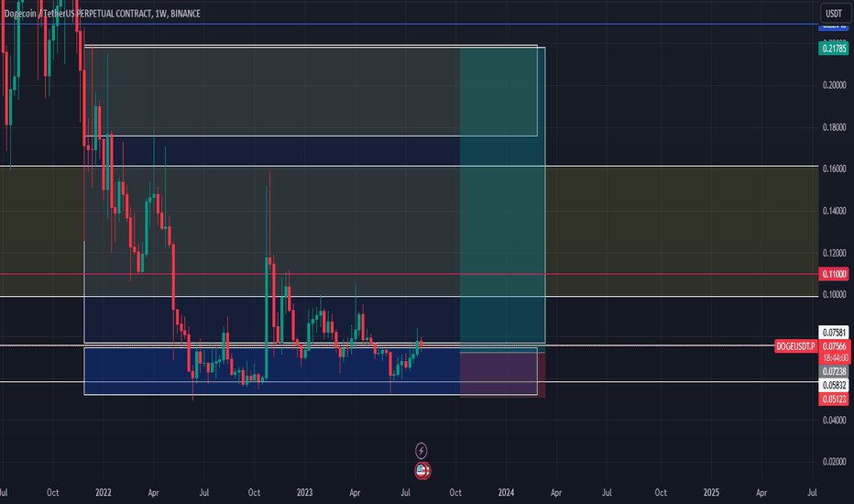Viewport: 854px width, 504px height.
Task: Click the 0.10000 price axis value
Action: [834, 295]
